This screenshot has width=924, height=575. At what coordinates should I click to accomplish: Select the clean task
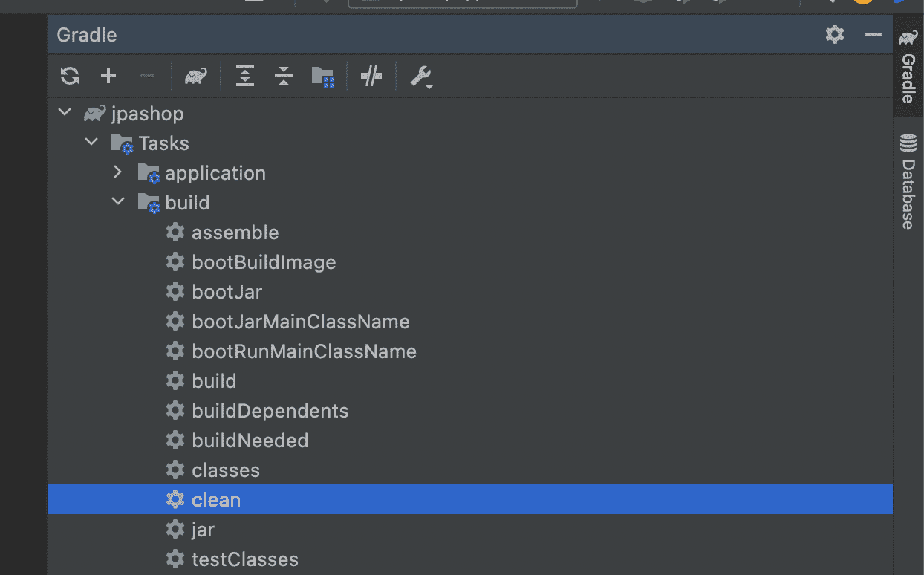tap(216, 500)
